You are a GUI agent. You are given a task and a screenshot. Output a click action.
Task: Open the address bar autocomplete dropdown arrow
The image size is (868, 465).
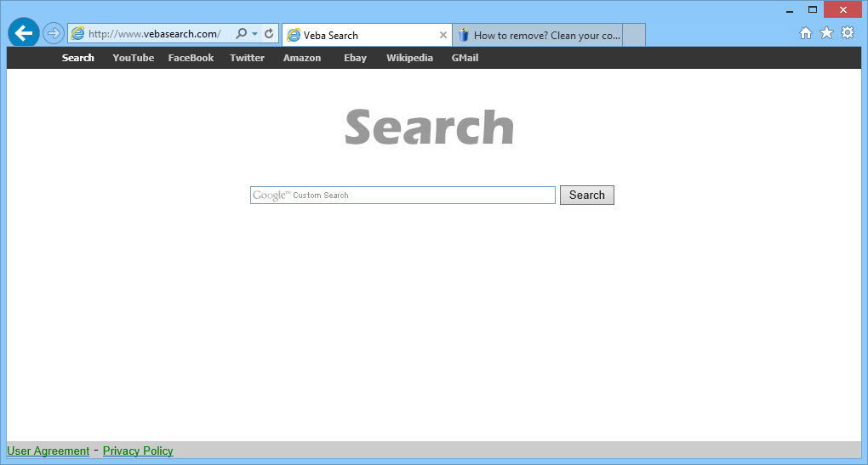coord(254,34)
